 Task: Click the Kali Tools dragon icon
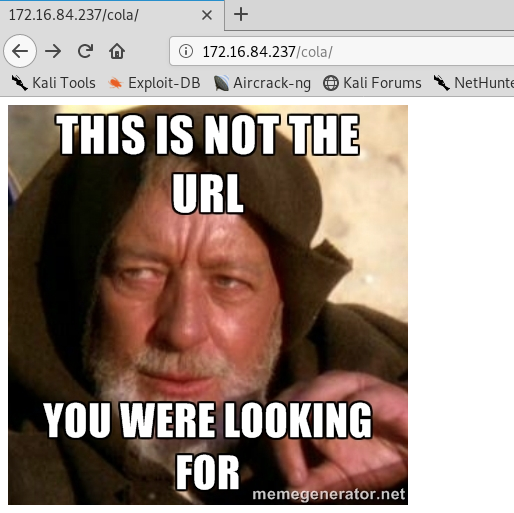20,83
